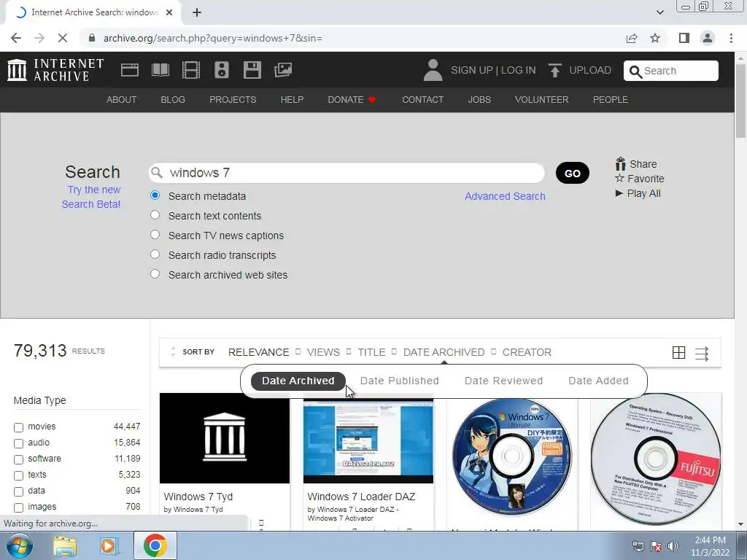
Task: Click the share page icon in address bar
Action: (632, 38)
